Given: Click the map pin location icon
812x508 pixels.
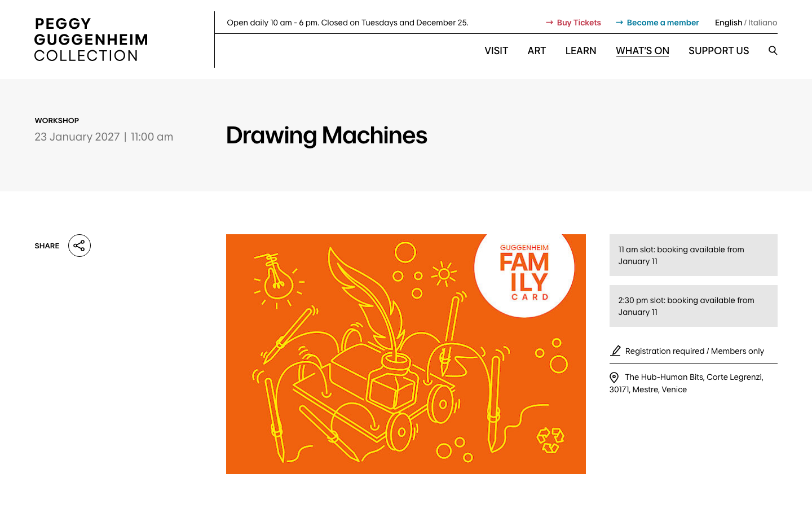Looking at the screenshot, I should tap(614, 378).
